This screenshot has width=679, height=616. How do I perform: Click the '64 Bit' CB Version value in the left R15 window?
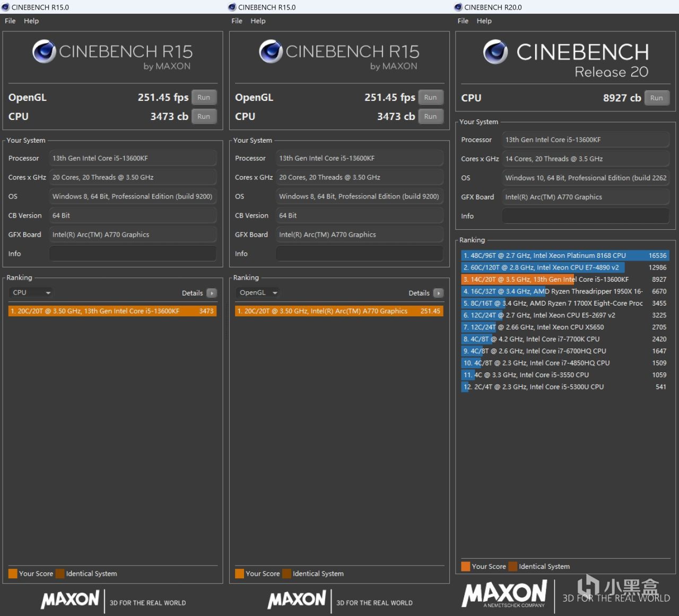coord(133,215)
